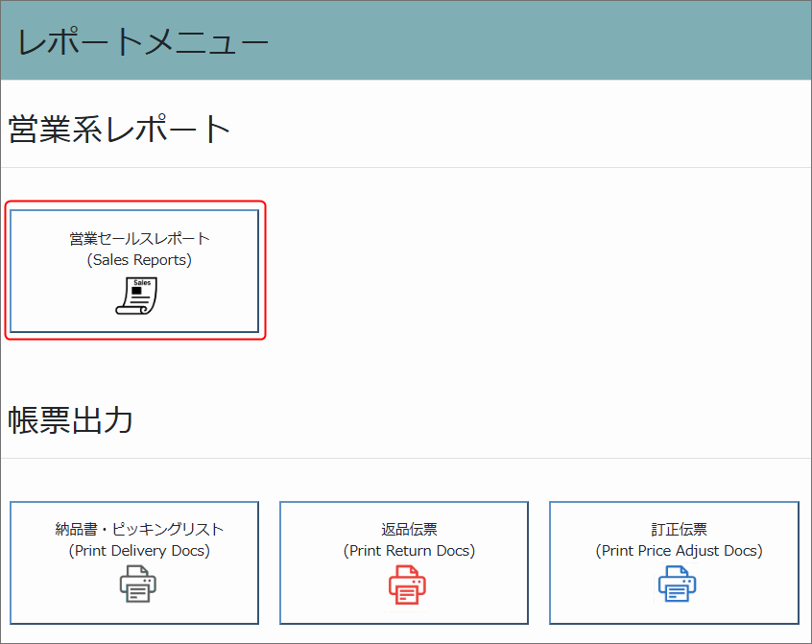Image resolution: width=812 pixels, height=644 pixels.
Task: Select the "(Sales Reports)" English caption
Action: [x=139, y=260]
